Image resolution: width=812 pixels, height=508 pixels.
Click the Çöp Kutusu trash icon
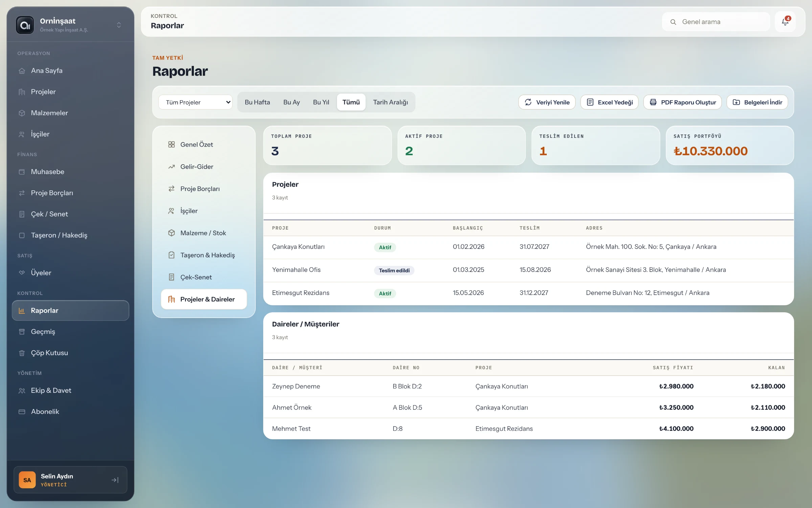22,353
